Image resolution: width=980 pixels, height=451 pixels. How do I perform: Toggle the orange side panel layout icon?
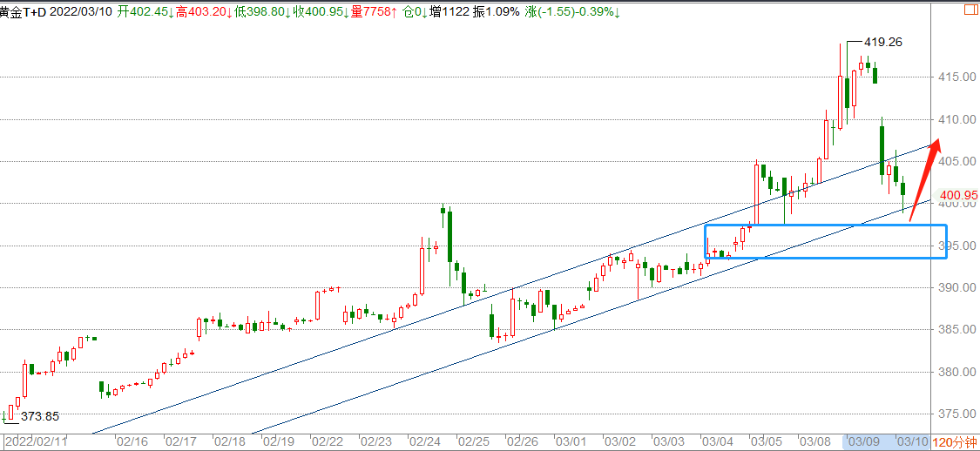972,9
